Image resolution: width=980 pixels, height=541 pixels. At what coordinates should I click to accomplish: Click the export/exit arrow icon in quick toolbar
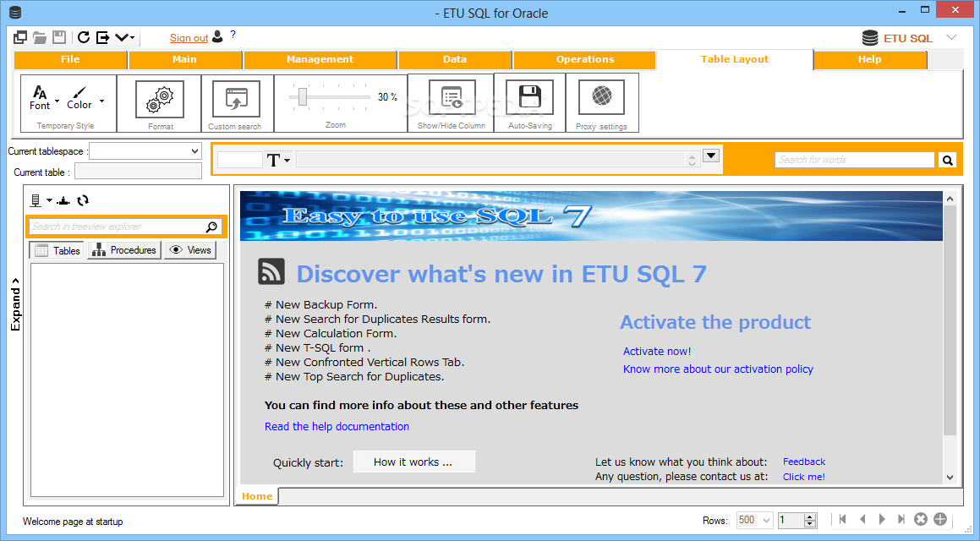(102, 37)
